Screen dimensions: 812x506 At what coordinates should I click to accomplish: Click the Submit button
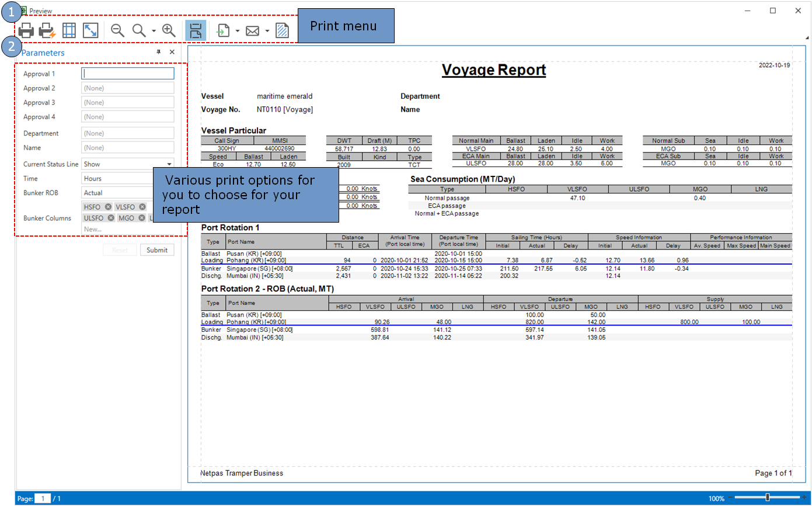[157, 250]
